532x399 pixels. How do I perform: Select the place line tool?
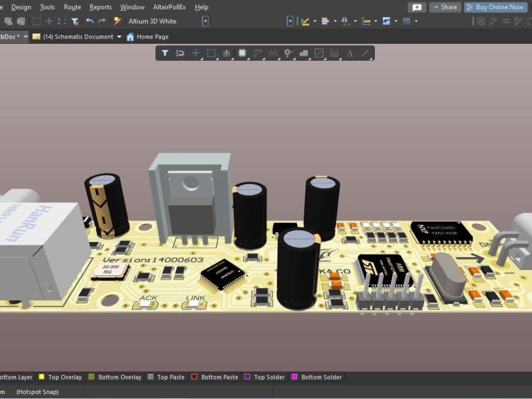pos(365,53)
